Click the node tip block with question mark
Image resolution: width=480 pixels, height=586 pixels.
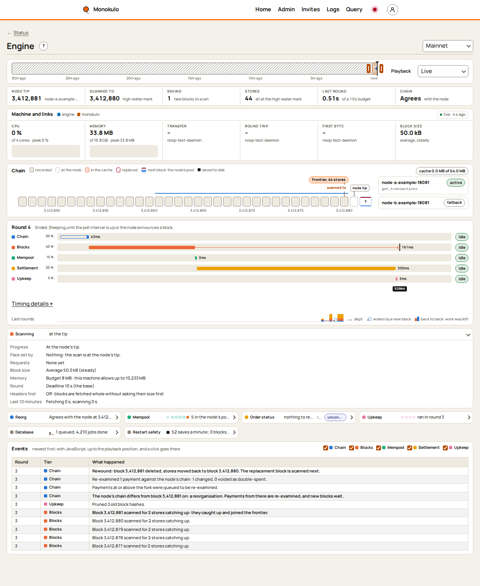tap(365, 201)
